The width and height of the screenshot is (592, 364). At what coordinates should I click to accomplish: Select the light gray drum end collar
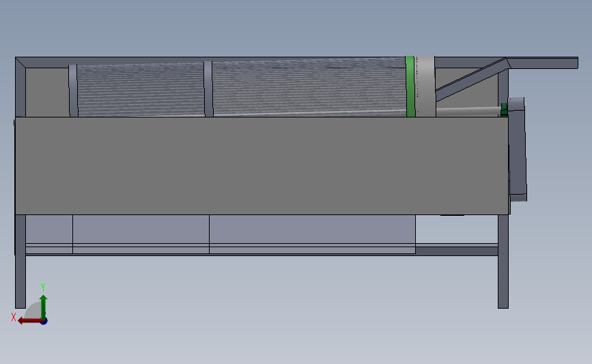tap(425, 87)
